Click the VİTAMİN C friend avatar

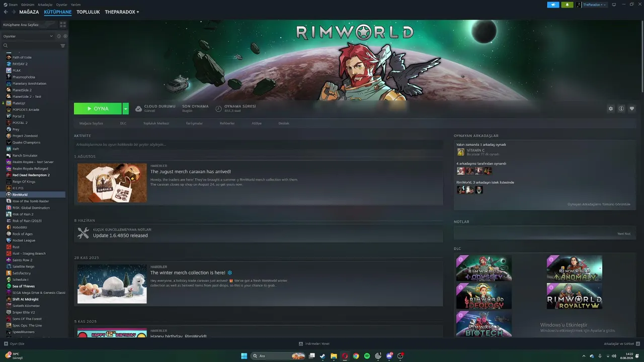(x=460, y=152)
